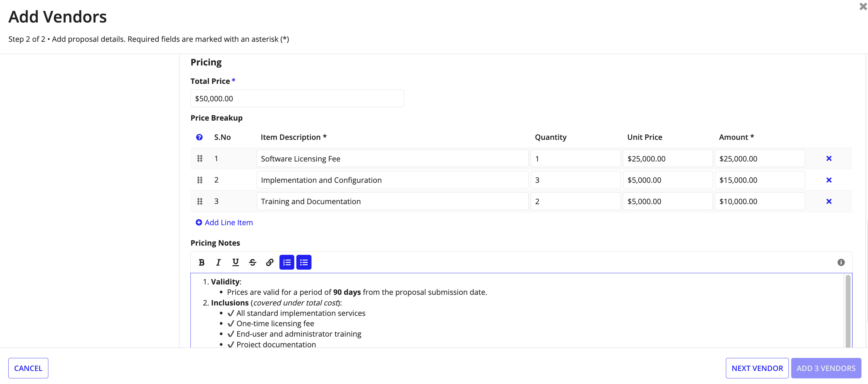Toggle bold formatting in Pricing Notes
This screenshot has height=384, width=868.
pos(201,263)
